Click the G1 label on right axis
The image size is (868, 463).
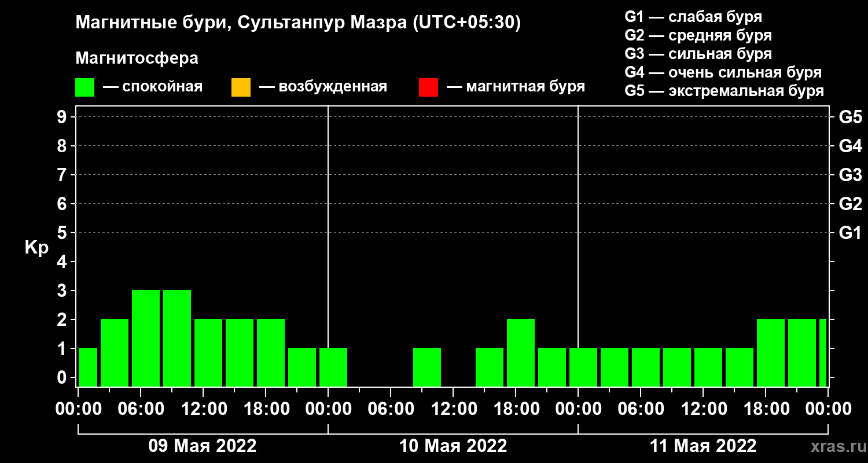850,233
